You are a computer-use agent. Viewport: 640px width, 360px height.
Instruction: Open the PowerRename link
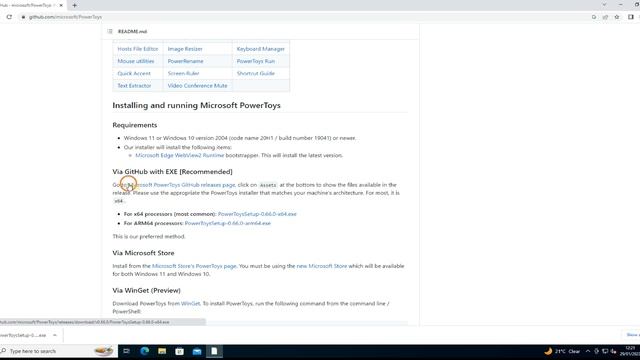(185, 61)
